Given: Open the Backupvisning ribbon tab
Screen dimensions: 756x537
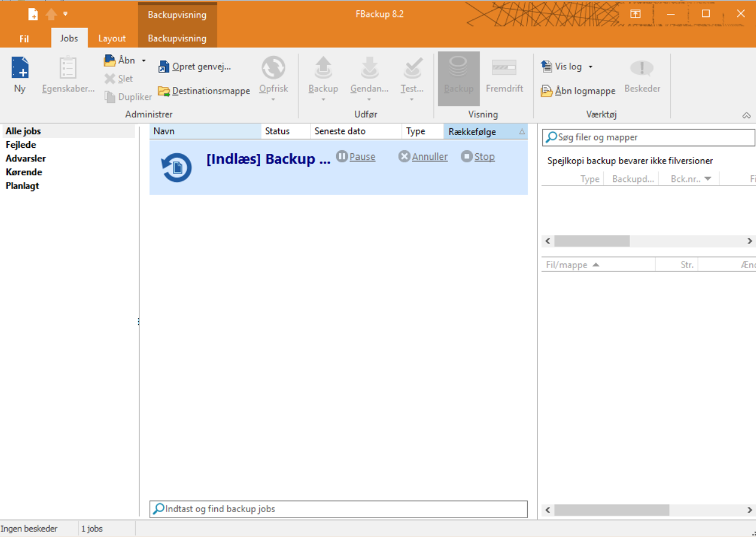Looking at the screenshot, I should point(177,38).
